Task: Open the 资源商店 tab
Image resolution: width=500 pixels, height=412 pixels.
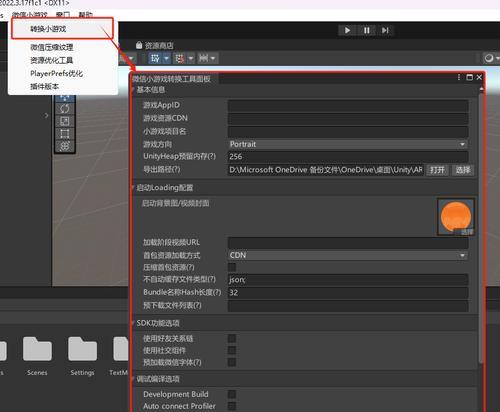Action: [x=155, y=45]
